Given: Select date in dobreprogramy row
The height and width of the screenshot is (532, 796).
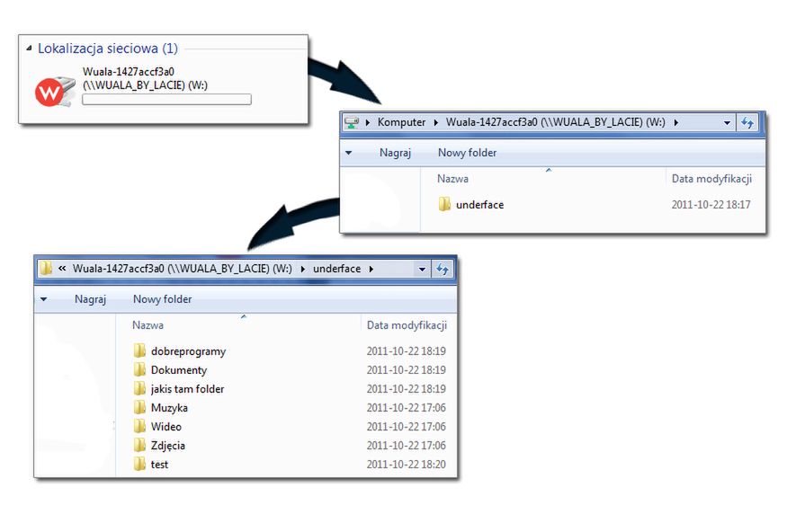Looking at the screenshot, I should (407, 351).
